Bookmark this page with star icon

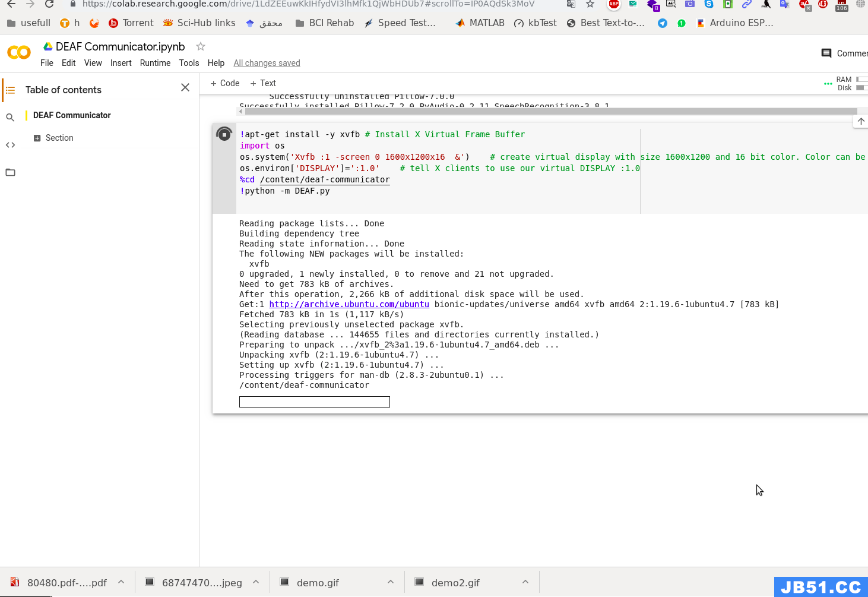tap(590, 4)
